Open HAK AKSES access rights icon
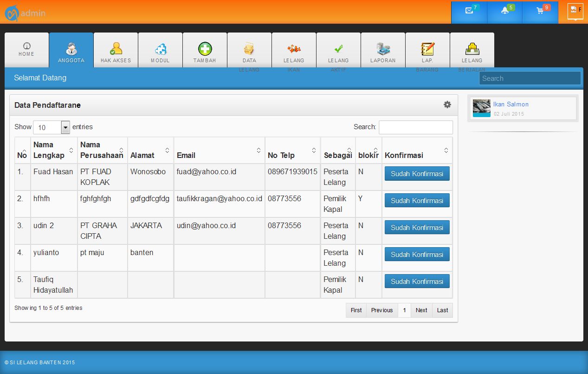This screenshot has width=588, height=374. (x=115, y=49)
